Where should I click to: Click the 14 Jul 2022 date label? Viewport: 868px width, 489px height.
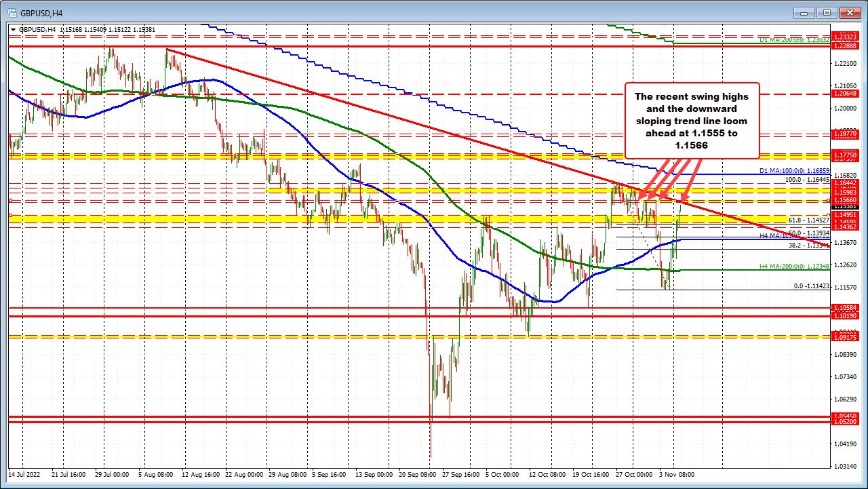(x=24, y=475)
